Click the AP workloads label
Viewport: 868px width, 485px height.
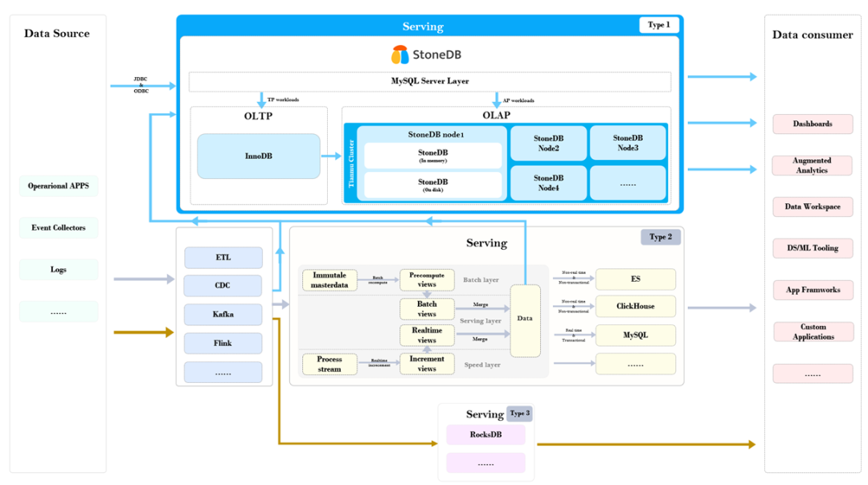518,100
